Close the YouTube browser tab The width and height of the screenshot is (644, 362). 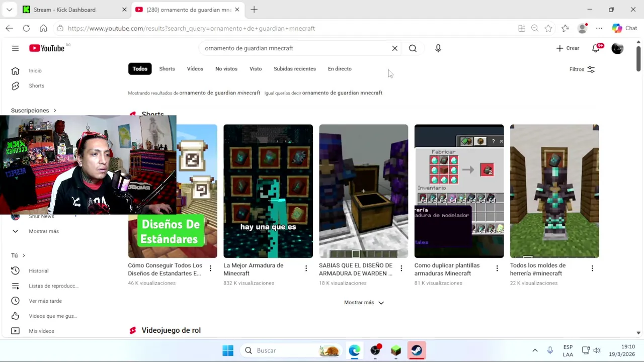pyautogui.click(x=237, y=10)
